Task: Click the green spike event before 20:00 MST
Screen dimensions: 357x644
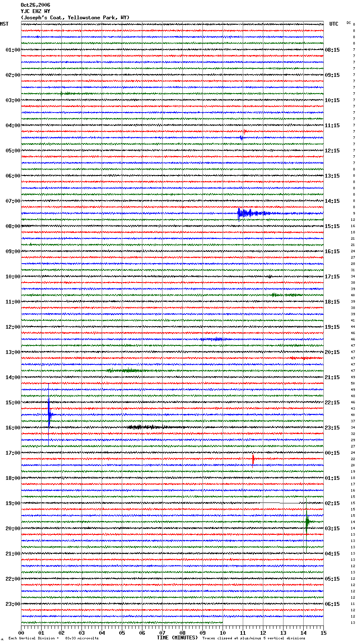Action: [x=307, y=522]
